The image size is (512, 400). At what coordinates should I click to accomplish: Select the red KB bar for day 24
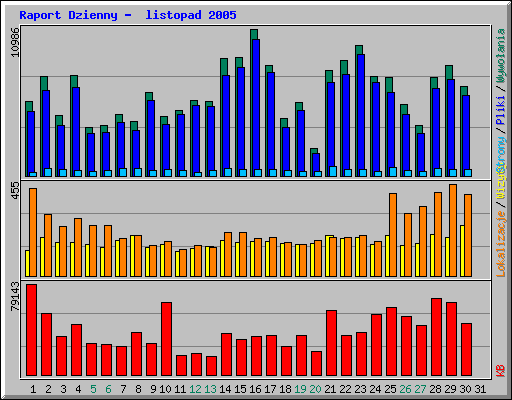point(376,345)
